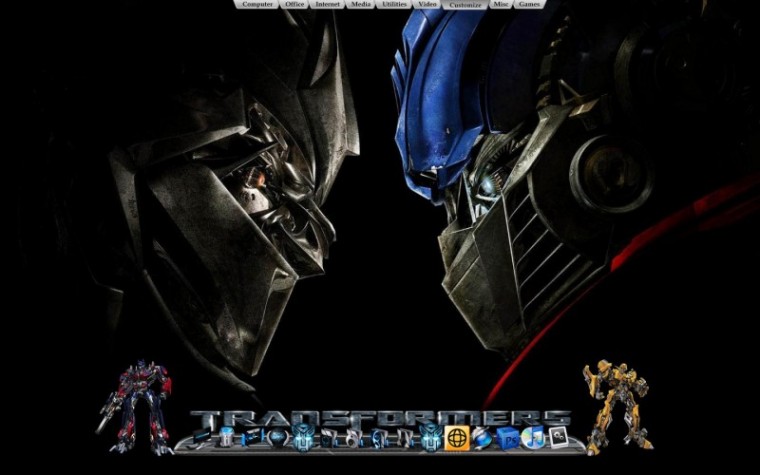Open the Video tab
Image resolution: width=760 pixels, height=475 pixels.
point(427,4)
